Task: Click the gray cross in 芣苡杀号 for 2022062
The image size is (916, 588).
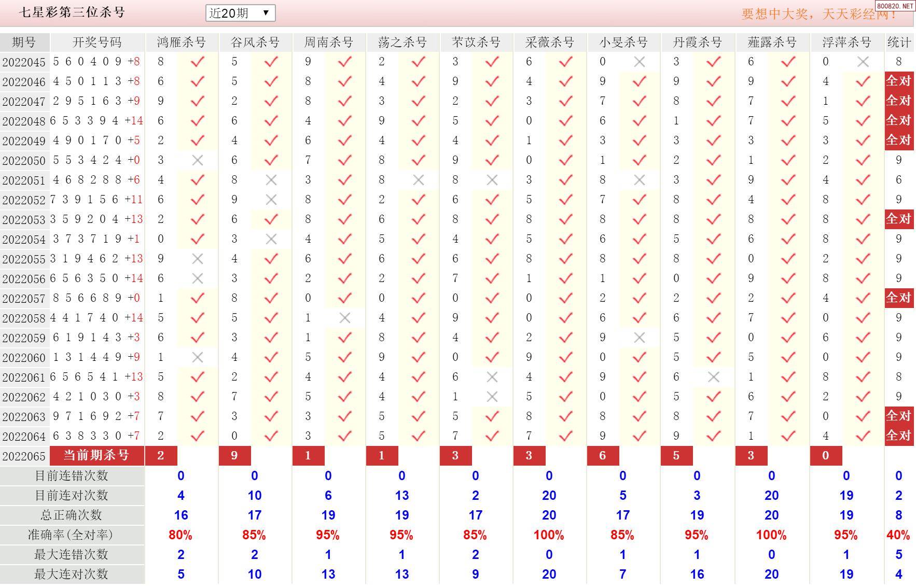Action: (x=492, y=397)
